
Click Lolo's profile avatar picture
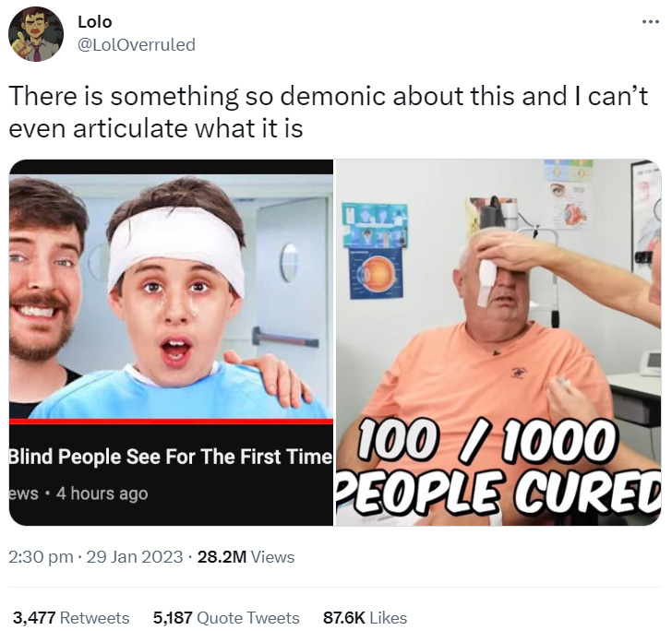click(x=36, y=34)
